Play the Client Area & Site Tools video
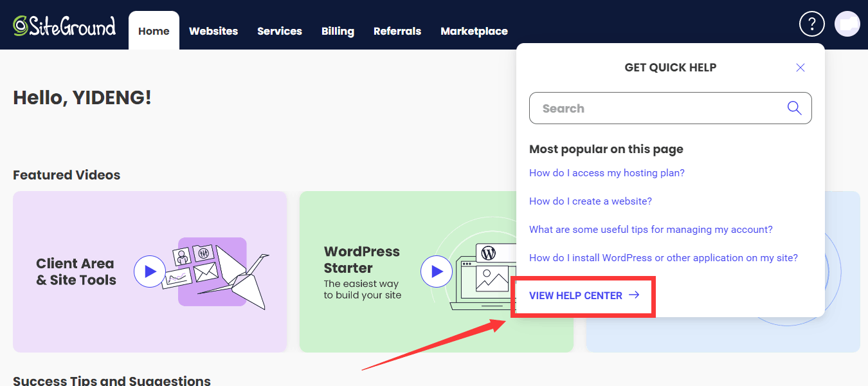 [x=150, y=271]
